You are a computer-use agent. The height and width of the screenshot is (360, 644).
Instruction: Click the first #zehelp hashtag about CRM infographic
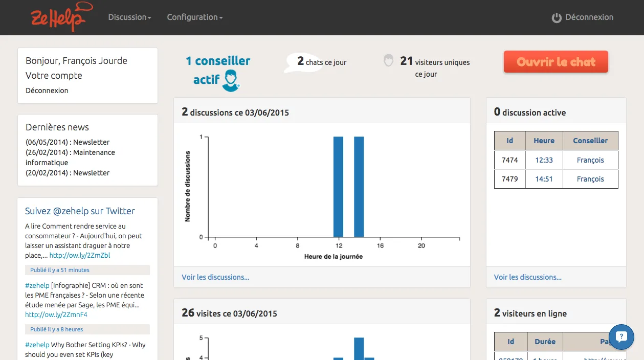point(37,285)
